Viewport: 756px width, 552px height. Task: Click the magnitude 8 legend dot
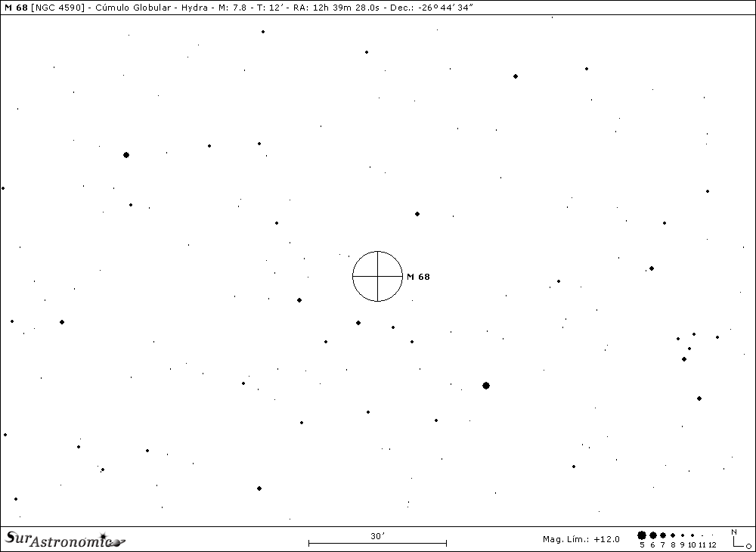click(673, 535)
